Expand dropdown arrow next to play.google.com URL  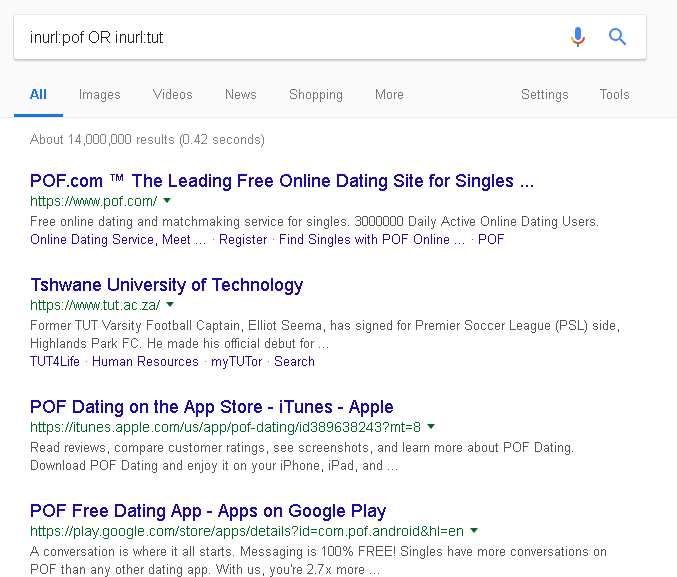click(x=474, y=530)
